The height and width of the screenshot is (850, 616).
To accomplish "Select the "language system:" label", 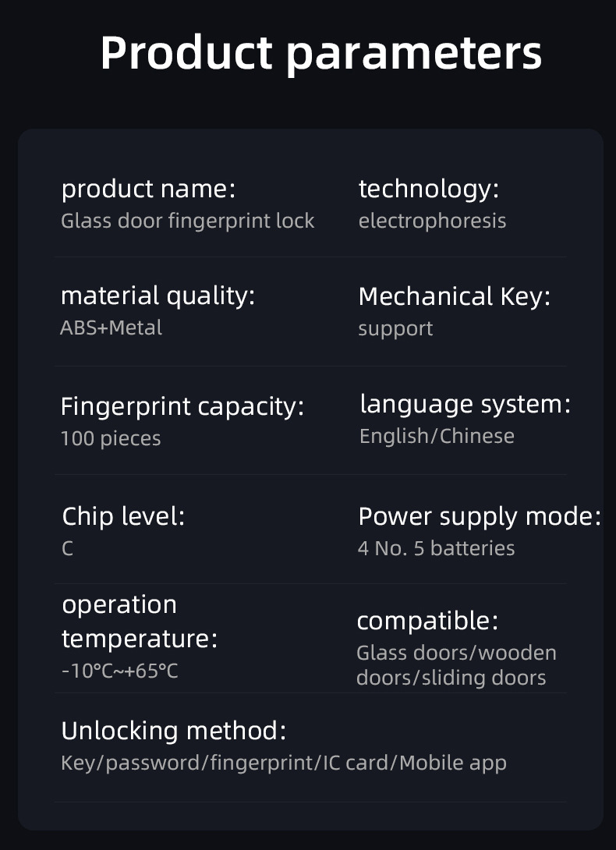I will pyautogui.click(x=465, y=404).
